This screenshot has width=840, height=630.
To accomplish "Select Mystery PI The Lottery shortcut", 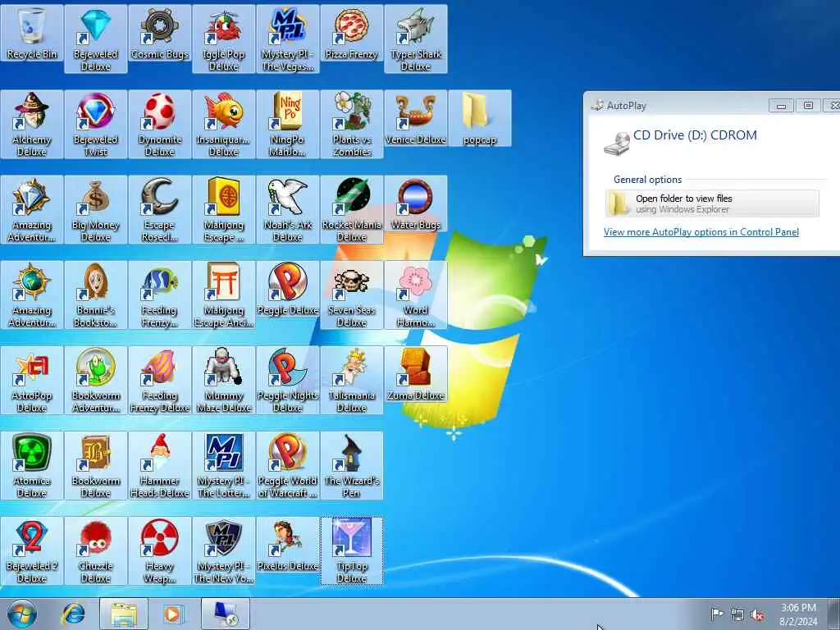I will click(x=224, y=466).
